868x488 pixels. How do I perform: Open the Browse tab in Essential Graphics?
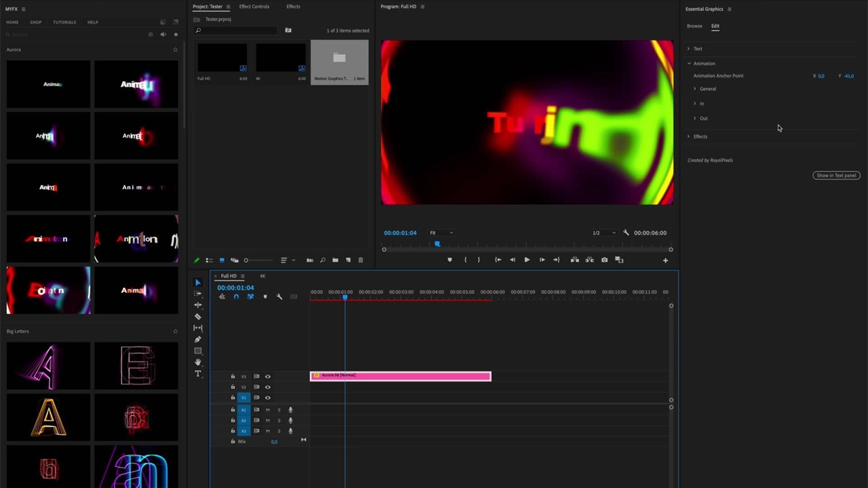pos(694,26)
